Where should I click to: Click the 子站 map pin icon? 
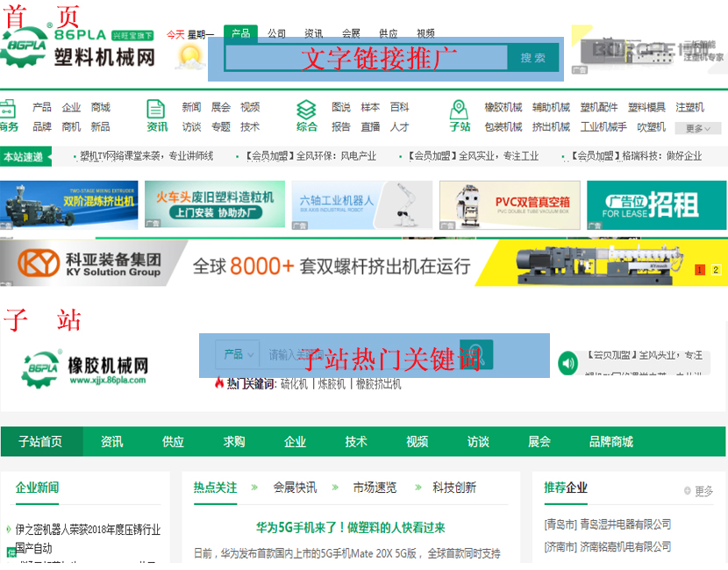point(459,109)
